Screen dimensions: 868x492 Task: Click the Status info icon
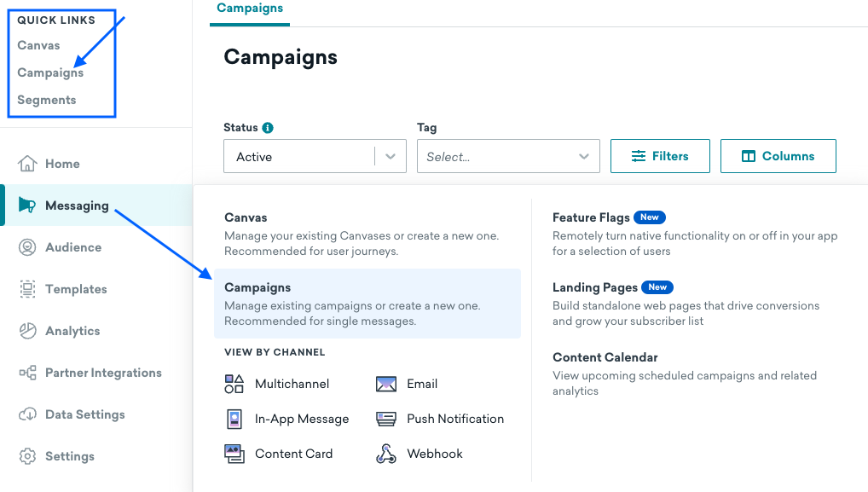tap(268, 128)
